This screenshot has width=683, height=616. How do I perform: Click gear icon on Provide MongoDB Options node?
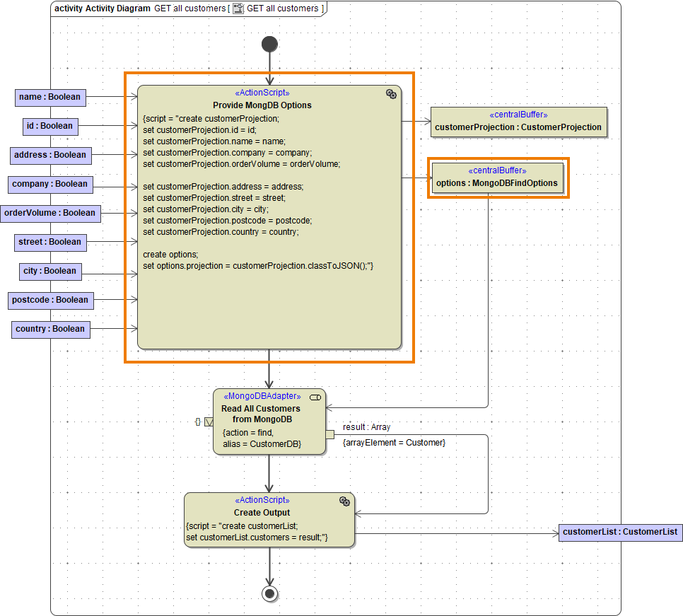[392, 93]
